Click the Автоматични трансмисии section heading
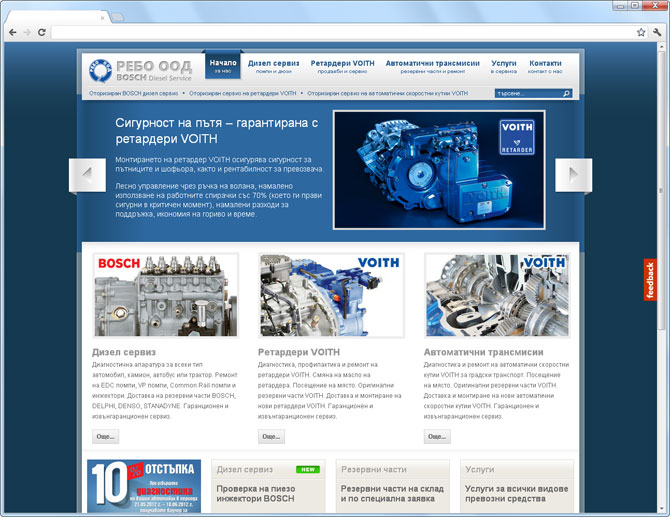The width and height of the screenshot is (670, 517). pos(483,352)
